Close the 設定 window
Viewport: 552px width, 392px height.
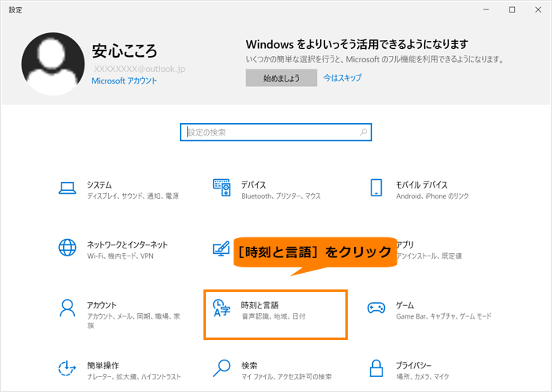click(539, 9)
